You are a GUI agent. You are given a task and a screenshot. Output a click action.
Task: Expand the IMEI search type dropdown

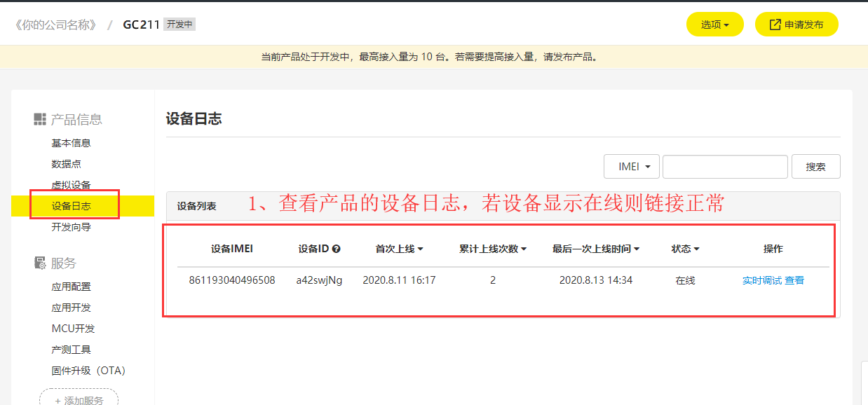click(x=631, y=167)
